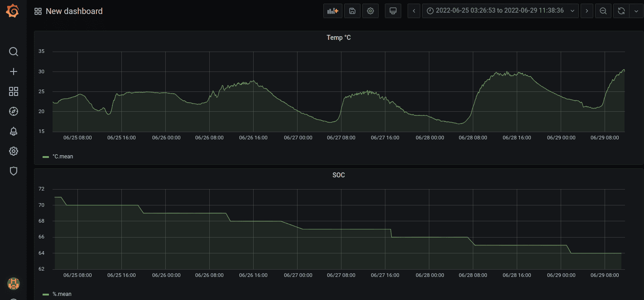The width and height of the screenshot is (644, 300).
Task: Click the %.mean legend color swatch
Action: coord(46,295)
